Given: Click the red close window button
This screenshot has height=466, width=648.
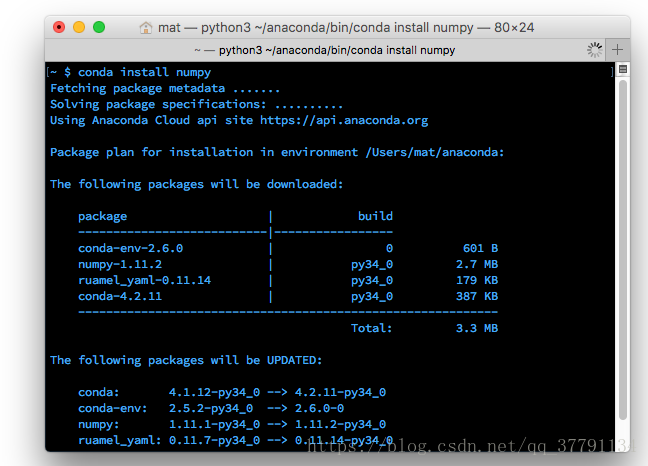Looking at the screenshot, I should (x=59, y=27).
